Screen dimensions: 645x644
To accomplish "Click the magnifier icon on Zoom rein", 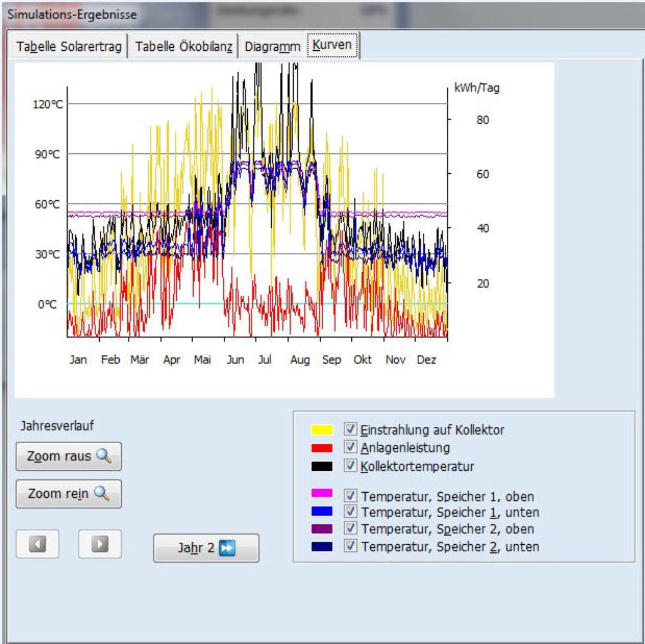I will (101, 493).
